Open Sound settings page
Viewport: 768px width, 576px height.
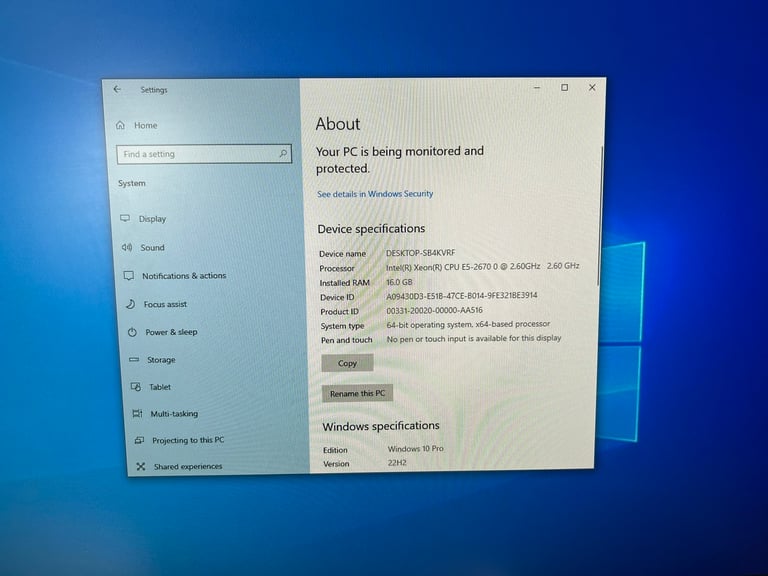pyautogui.click(x=152, y=248)
